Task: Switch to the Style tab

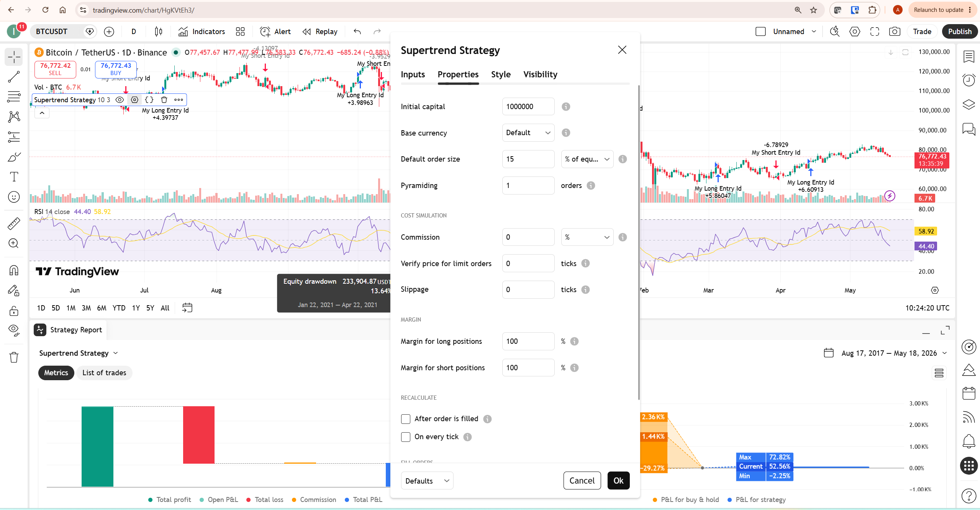Action: pos(501,74)
